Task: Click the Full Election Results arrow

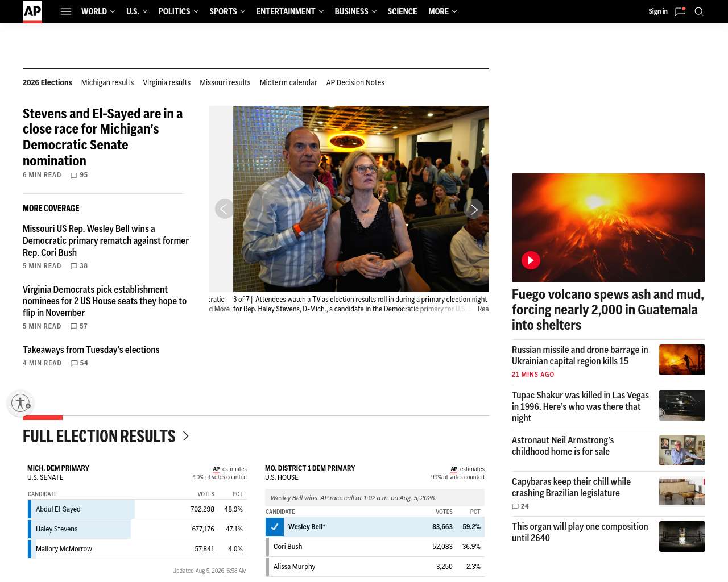Action: (185, 436)
